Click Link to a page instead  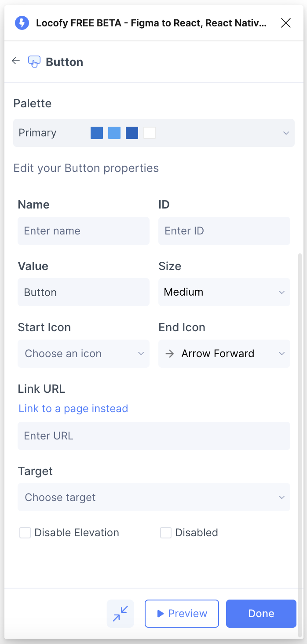pos(73,409)
